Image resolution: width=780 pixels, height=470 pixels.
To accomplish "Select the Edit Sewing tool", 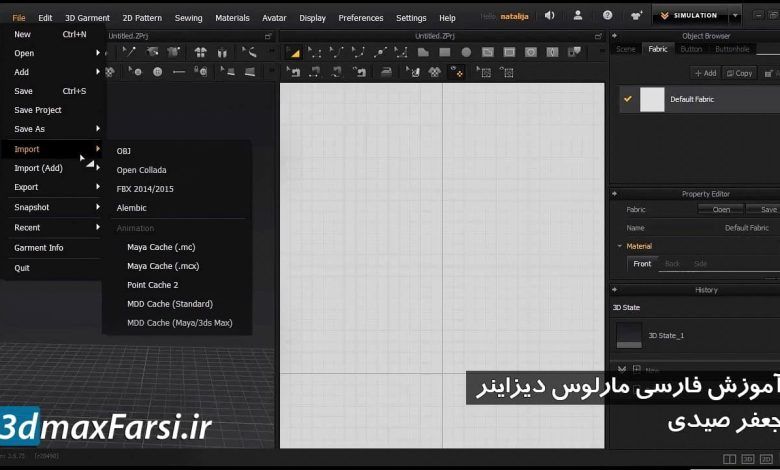I will (293, 73).
